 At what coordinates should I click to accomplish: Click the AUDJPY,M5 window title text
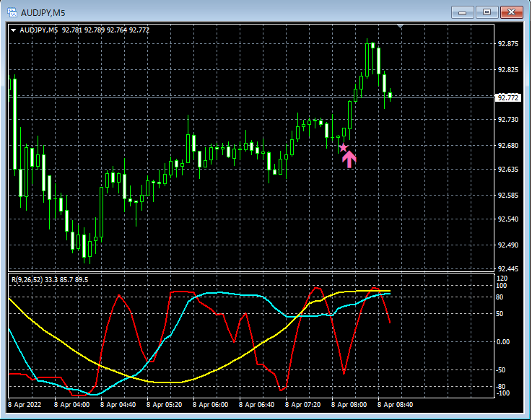click(43, 13)
